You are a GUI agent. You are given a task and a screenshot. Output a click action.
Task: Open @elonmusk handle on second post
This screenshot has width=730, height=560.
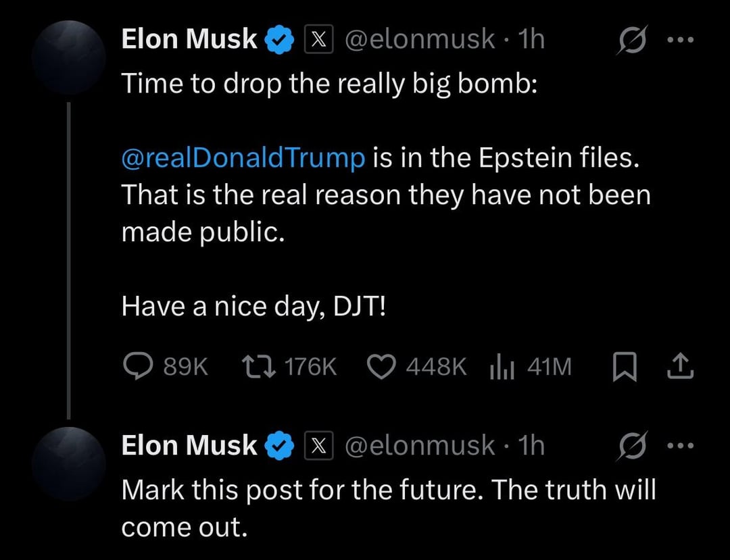coord(420,446)
